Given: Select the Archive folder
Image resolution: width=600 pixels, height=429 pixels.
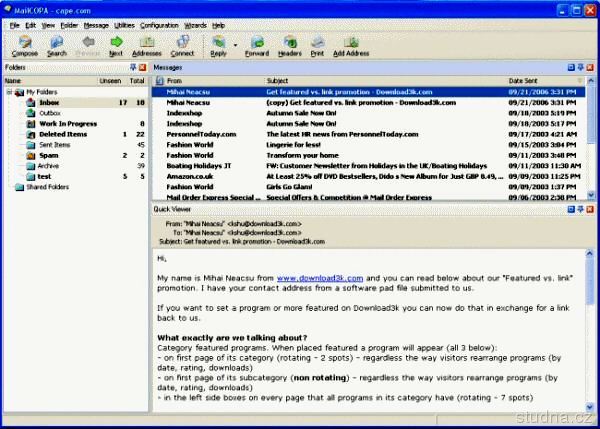Looking at the screenshot, I should [x=48, y=166].
